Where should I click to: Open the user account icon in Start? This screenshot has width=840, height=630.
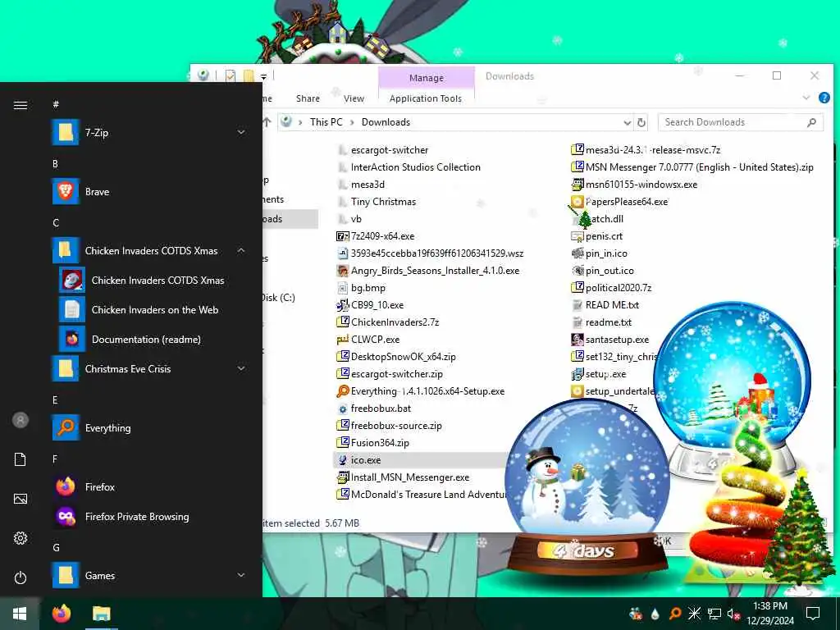coord(21,420)
